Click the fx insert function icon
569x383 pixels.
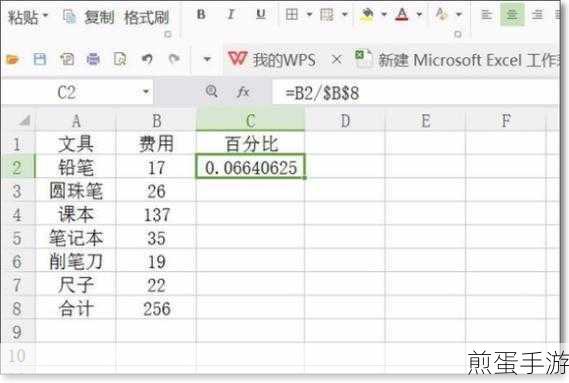coord(243,92)
